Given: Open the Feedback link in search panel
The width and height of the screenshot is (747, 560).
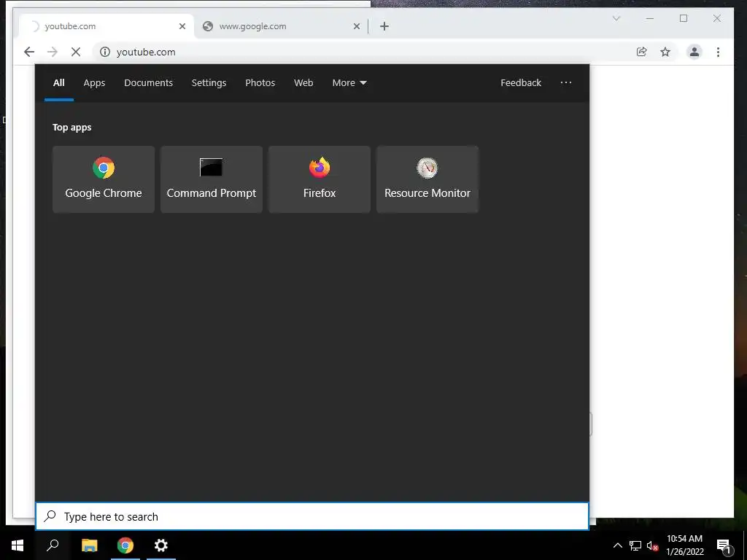Looking at the screenshot, I should pos(521,83).
